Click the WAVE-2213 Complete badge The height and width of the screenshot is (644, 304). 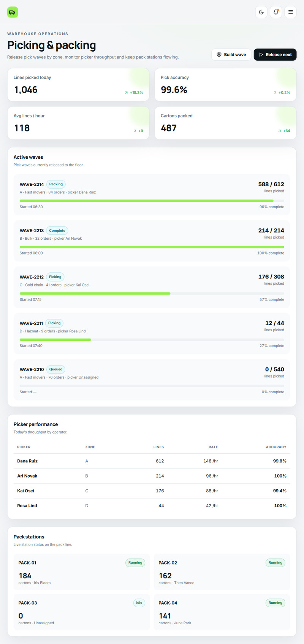point(57,231)
